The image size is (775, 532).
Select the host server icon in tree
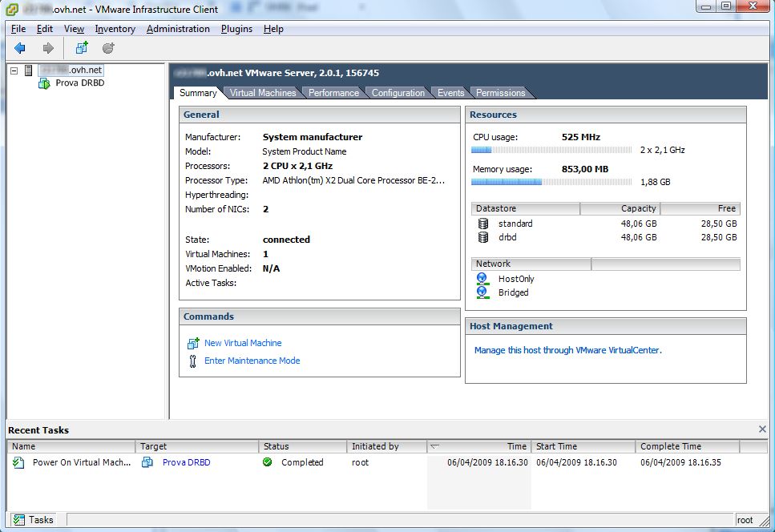click(x=29, y=71)
